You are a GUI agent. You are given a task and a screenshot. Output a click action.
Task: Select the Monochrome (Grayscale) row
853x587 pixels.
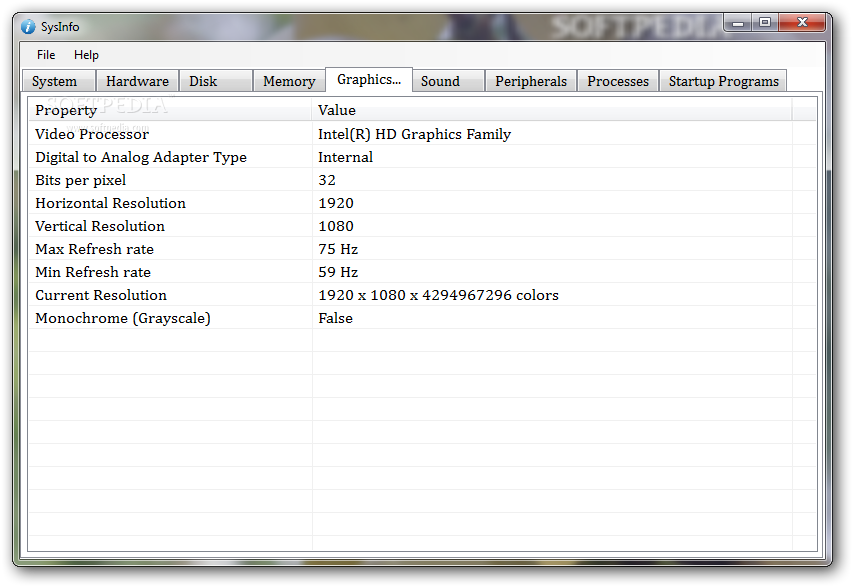pos(422,318)
